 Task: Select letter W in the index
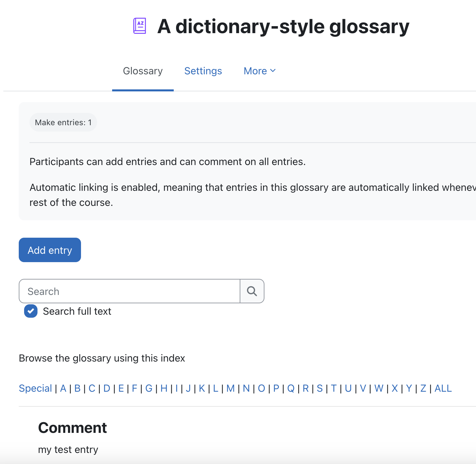tap(379, 388)
